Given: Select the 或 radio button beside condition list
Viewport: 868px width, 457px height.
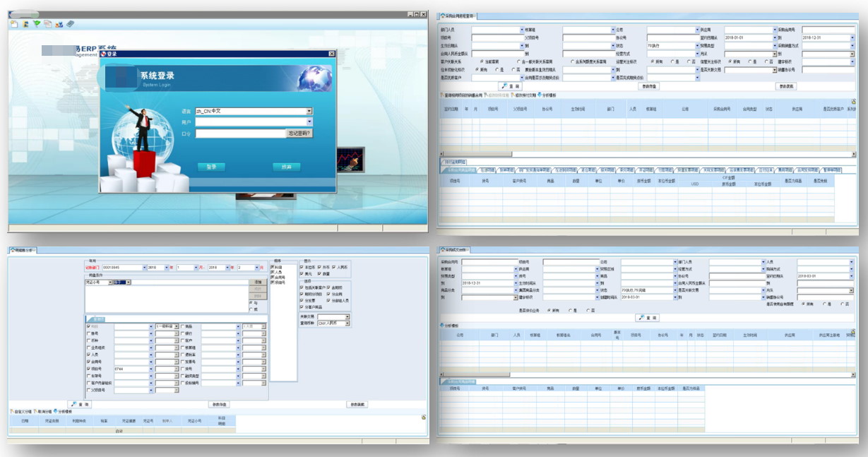Looking at the screenshot, I should coord(251,309).
